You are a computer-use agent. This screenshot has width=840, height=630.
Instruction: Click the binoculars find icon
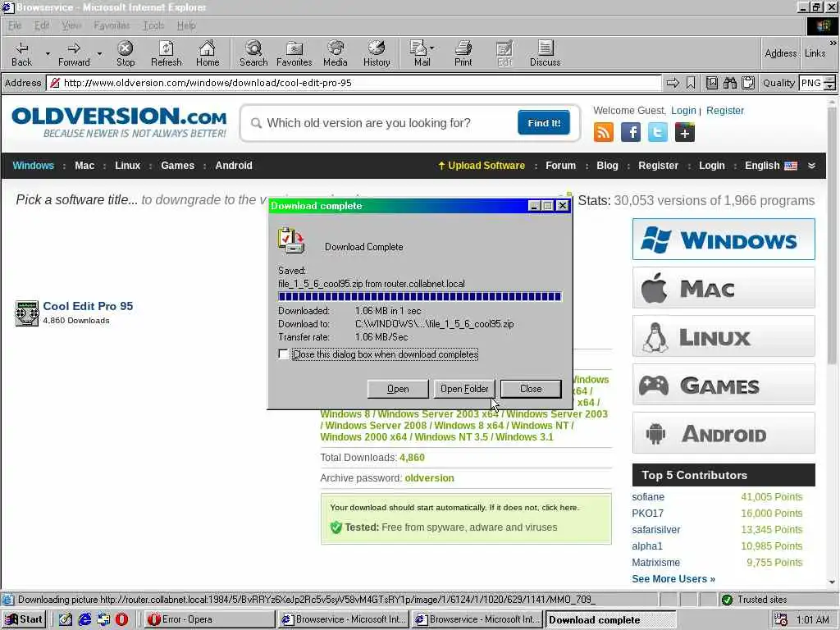[x=729, y=83]
